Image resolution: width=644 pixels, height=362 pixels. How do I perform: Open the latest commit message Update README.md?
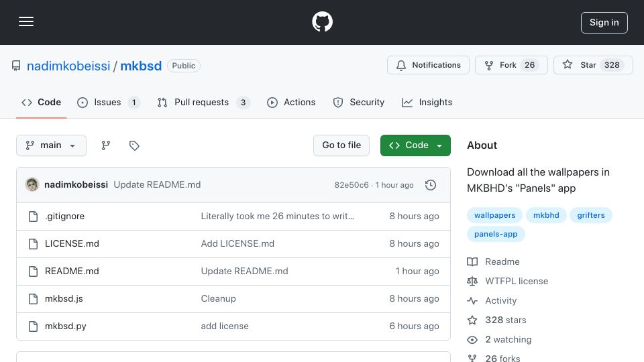[157, 185]
